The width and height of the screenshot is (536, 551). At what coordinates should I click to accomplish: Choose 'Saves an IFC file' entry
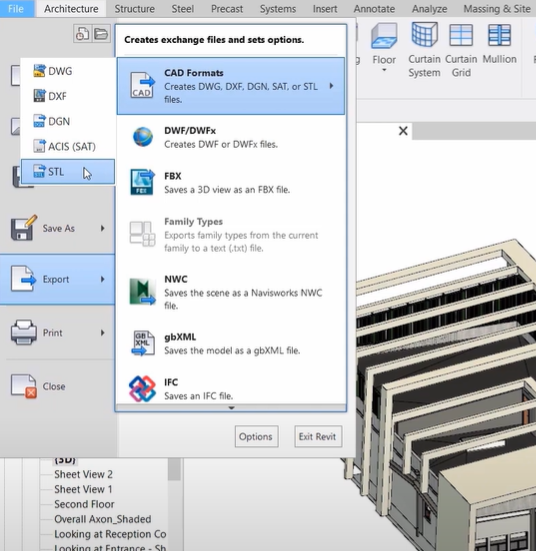(198, 396)
